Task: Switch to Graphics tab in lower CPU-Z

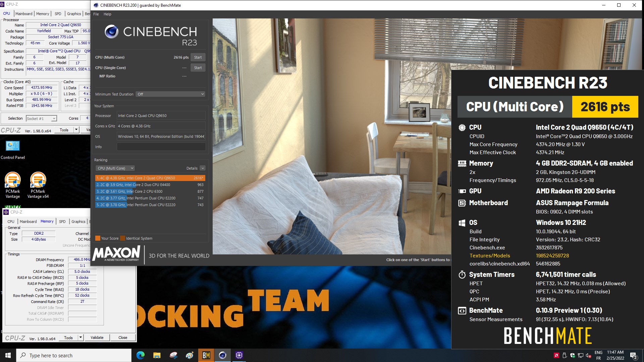Action: click(78, 222)
